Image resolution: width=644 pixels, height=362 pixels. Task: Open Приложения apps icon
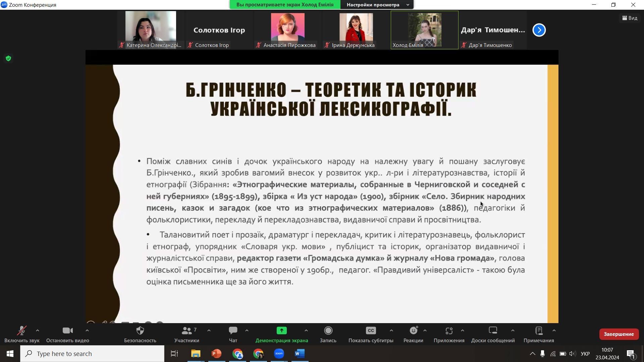pyautogui.click(x=449, y=331)
